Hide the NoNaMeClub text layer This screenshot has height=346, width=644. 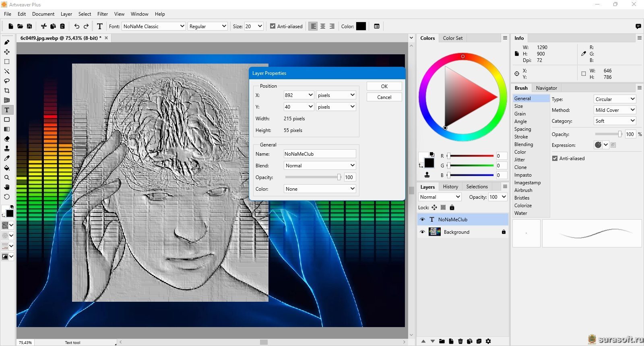tap(422, 220)
